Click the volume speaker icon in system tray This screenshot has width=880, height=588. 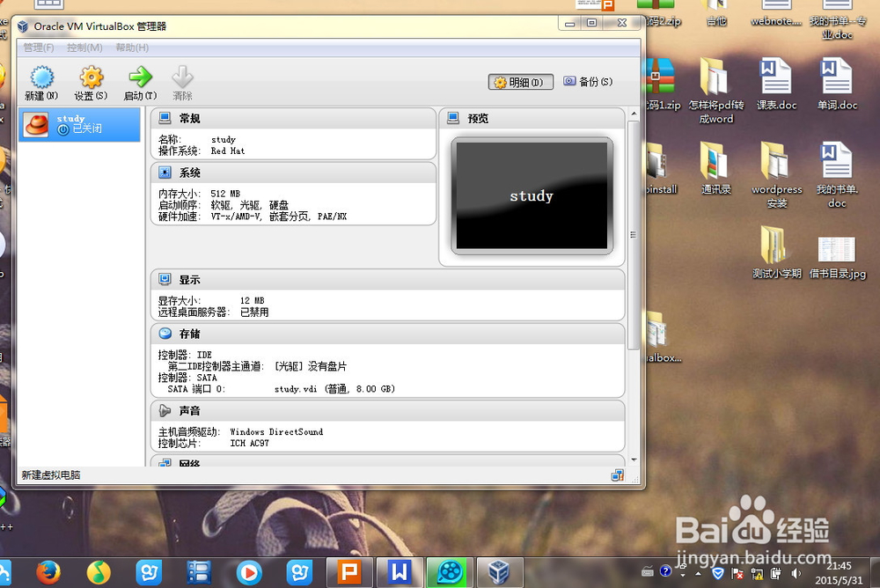click(x=796, y=573)
